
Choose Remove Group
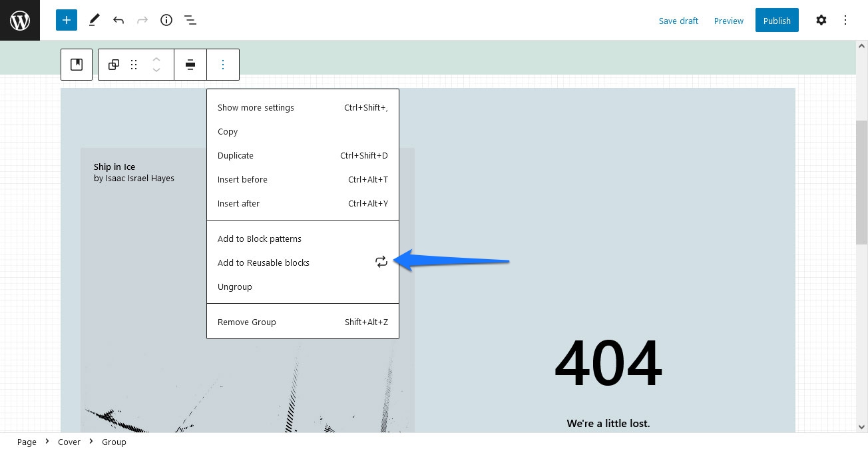coord(303,322)
